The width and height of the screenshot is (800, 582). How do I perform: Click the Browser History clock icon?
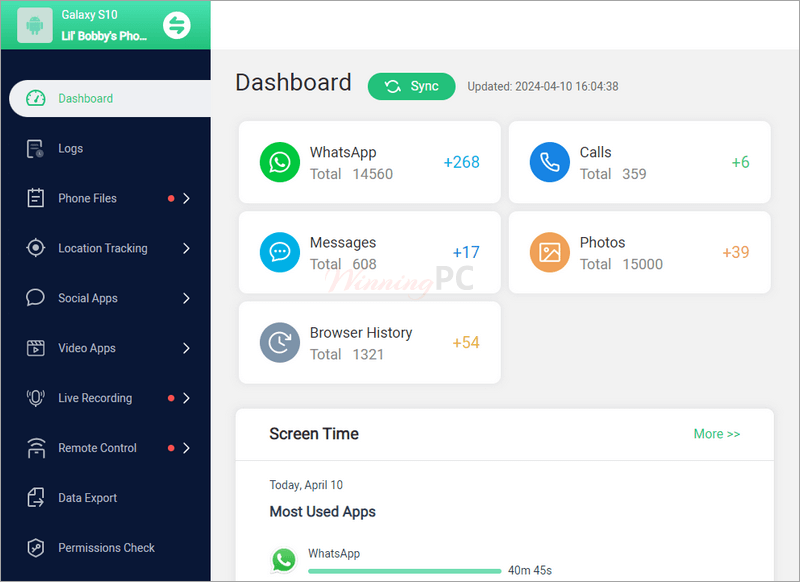point(280,342)
